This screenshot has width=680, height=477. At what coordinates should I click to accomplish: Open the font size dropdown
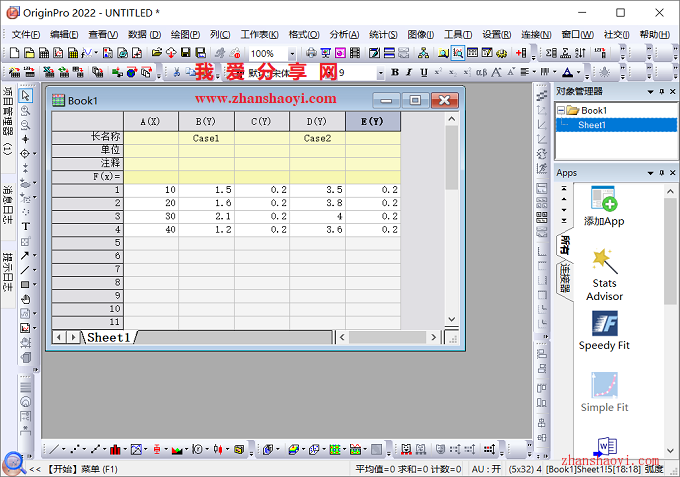[380, 72]
